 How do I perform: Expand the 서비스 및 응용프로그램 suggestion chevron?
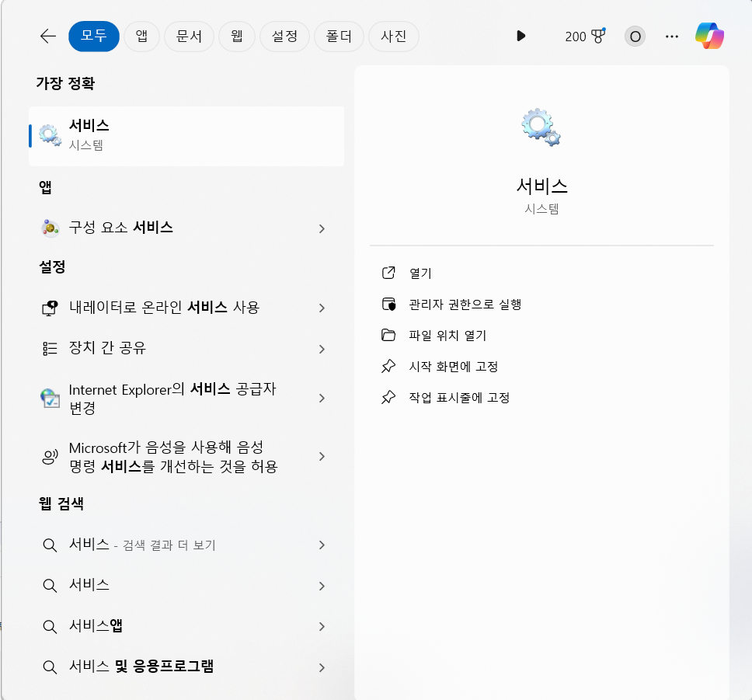322,667
